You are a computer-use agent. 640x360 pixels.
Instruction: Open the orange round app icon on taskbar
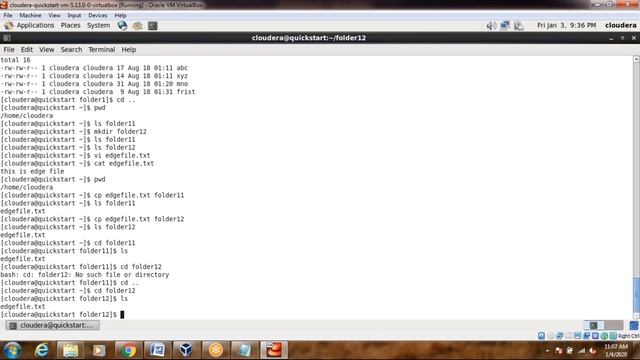point(216,350)
